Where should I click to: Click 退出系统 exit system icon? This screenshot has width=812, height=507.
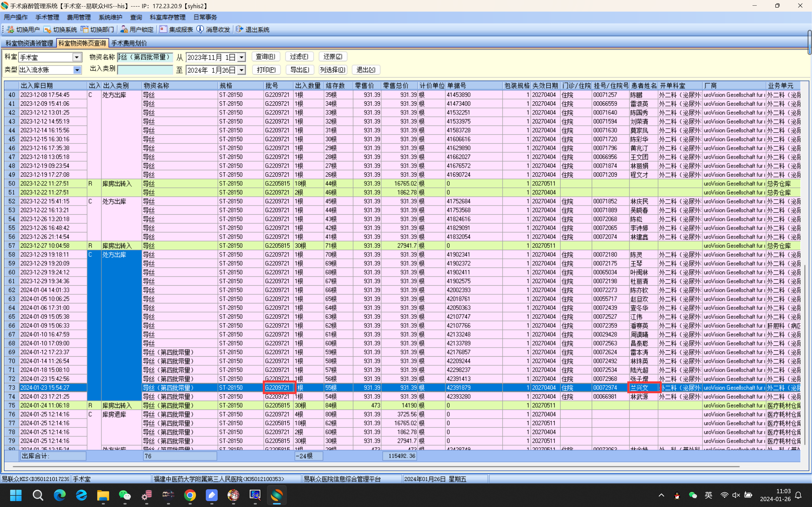pos(239,30)
